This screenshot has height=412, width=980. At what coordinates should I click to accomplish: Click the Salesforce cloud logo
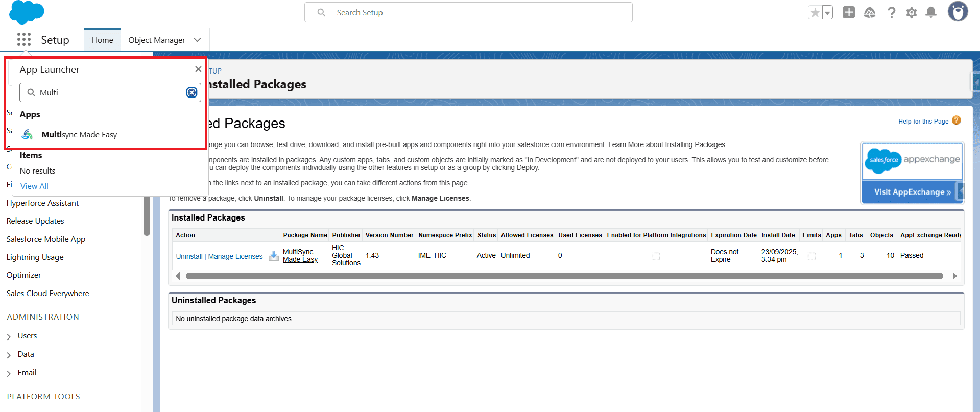(27, 12)
